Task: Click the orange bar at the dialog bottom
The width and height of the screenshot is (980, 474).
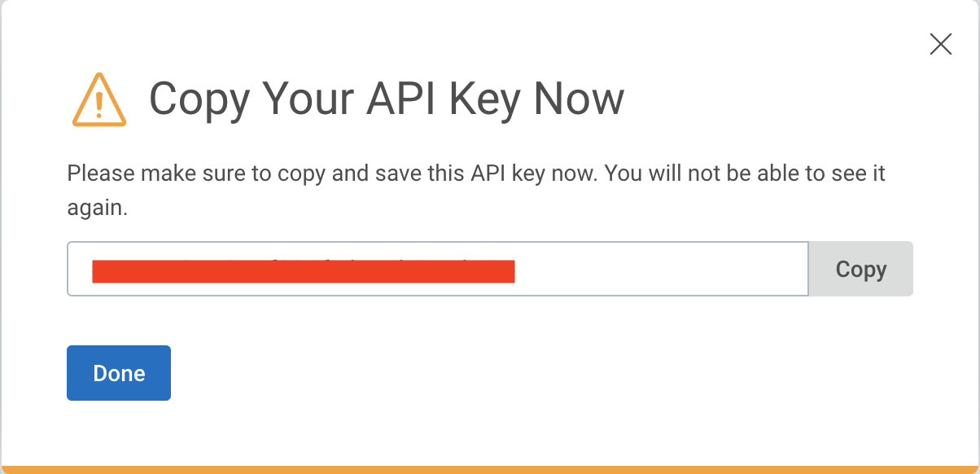Action: coord(490,469)
